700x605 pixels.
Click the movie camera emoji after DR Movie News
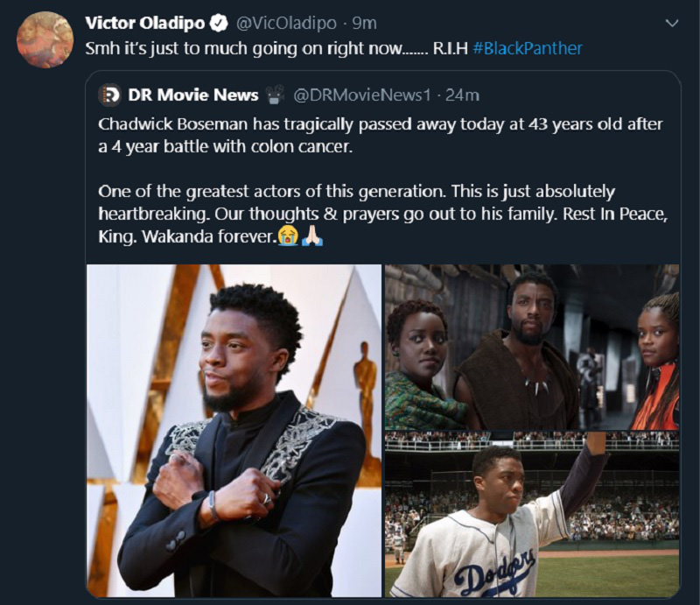pyautogui.click(x=275, y=95)
